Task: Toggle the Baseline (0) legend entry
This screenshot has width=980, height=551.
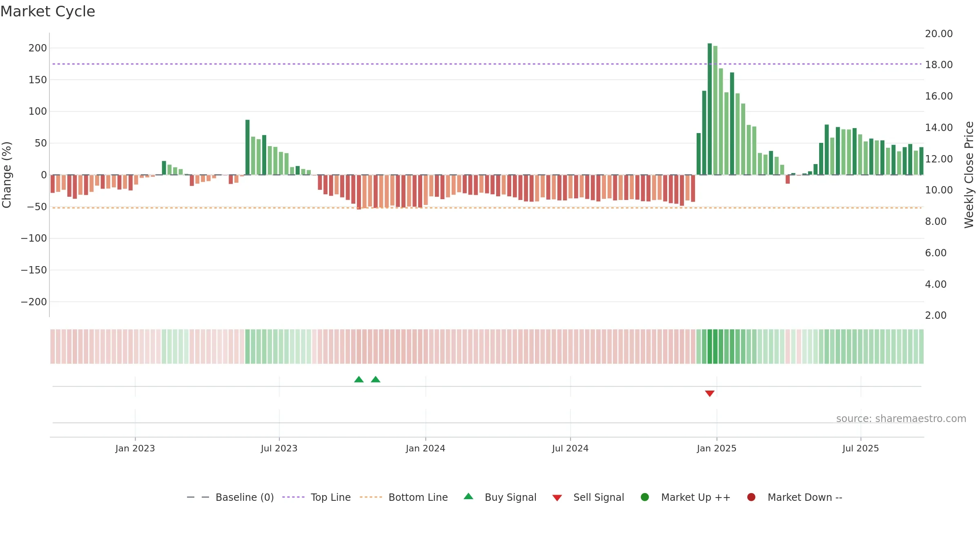Action: [x=230, y=497]
